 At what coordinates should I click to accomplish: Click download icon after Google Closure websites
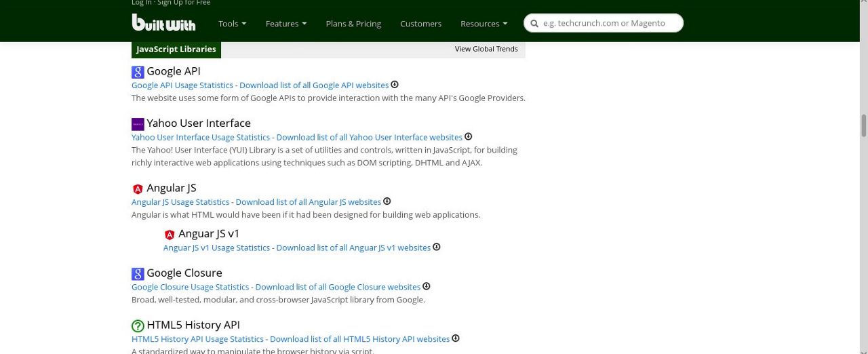click(427, 286)
